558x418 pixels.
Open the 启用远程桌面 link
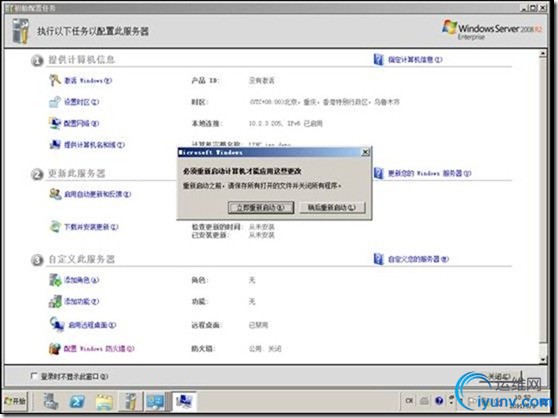click(x=92, y=325)
